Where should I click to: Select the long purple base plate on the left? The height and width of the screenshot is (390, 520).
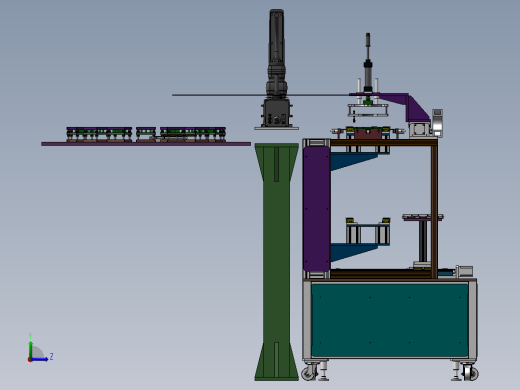[x=146, y=144]
